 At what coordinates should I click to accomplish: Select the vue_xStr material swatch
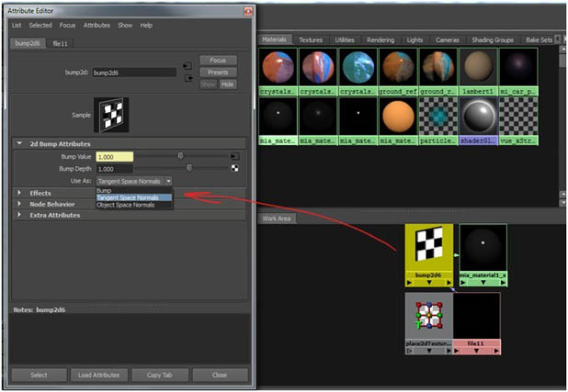518,117
